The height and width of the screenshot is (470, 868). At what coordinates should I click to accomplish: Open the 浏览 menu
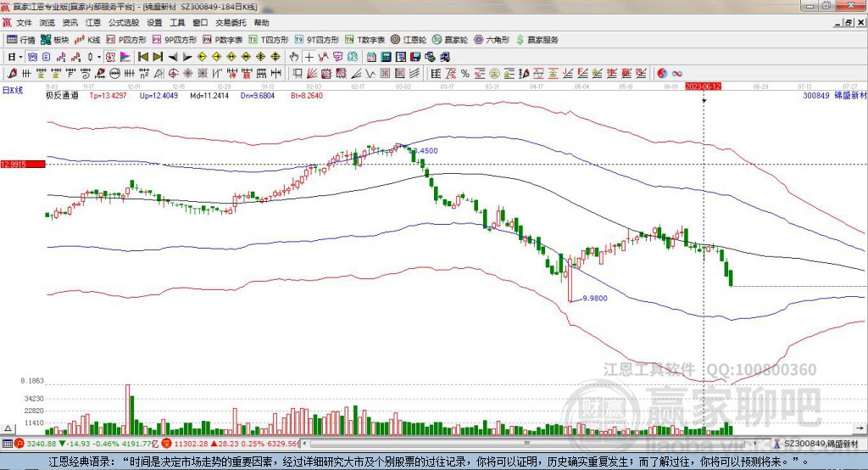pos(47,23)
